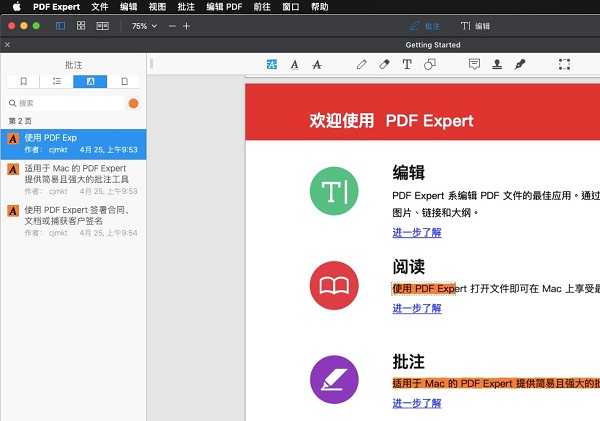Select the strikethrough text tool
Screen dimensions: 600x421
pos(317,64)
